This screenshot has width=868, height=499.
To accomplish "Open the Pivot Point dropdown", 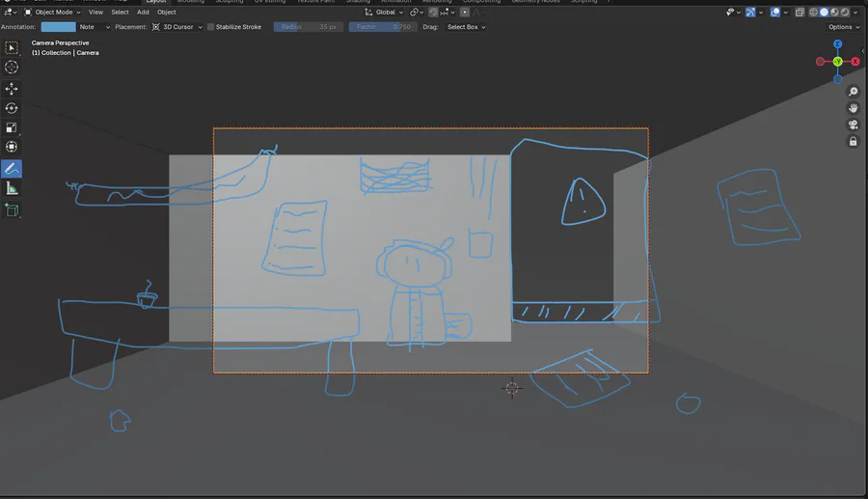I will [x=417, y=13].
